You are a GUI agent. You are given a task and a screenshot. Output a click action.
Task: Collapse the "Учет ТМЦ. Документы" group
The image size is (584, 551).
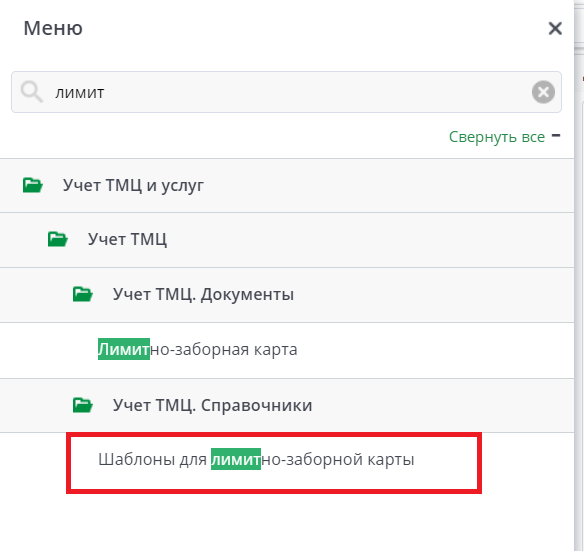point(287,295)
